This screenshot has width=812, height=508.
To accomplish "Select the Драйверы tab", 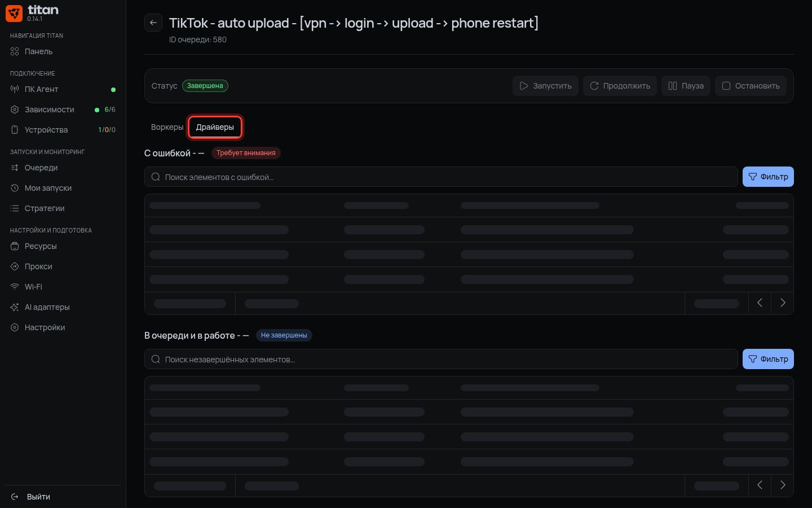I will point(215,127).
